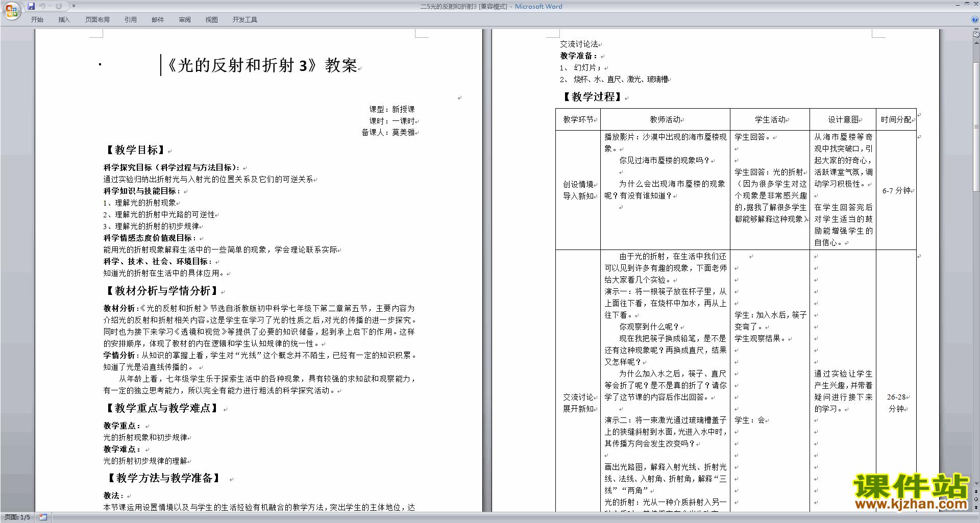Screen dimensions: 980x523
Task: Click the text 课型：新授课
Action: click(x=392, y=109)
